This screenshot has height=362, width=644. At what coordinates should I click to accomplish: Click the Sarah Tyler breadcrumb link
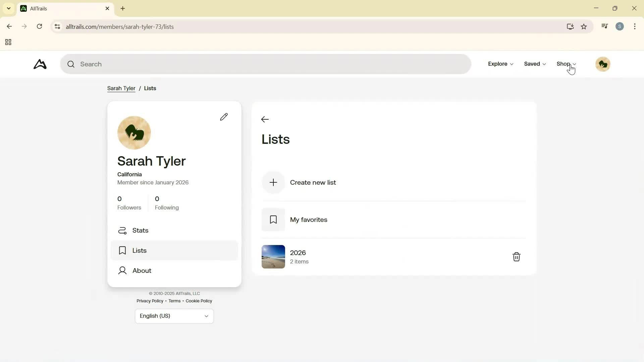click(x=121, y=88)
